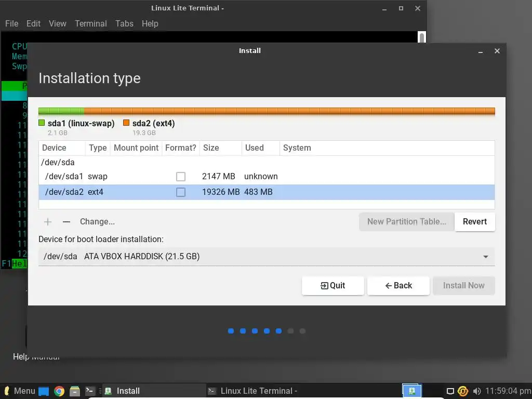Viewport: 532px width, 399px height.
Task: Click Change... to edit partition
Action: coord(97,221)
